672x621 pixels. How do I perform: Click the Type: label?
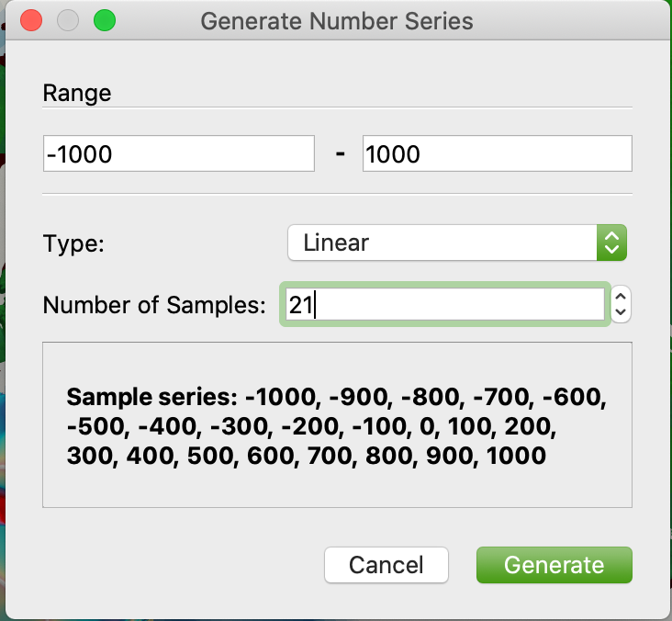tap(73, 243)
